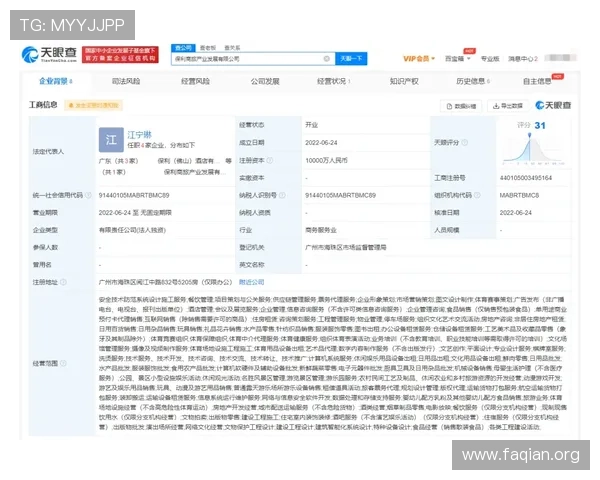Click the red government fund banner badge
This screenshot has width=600, height=480.
[x=120, y=54]
